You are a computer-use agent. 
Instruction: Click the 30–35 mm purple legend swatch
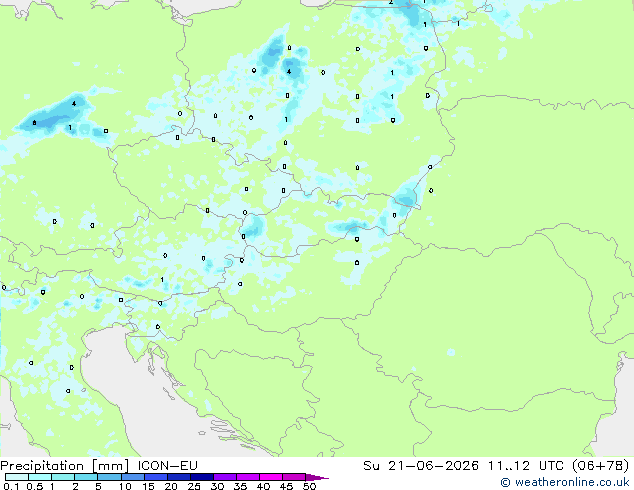(x=224, y=477)
